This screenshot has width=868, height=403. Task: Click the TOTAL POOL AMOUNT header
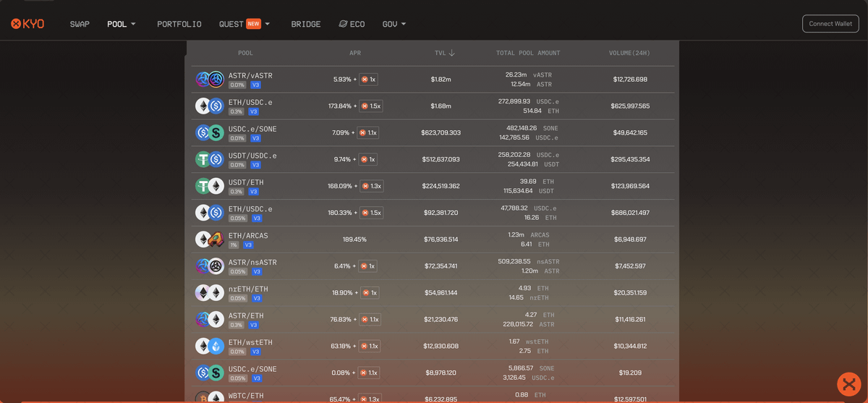(x=528, y=53)
